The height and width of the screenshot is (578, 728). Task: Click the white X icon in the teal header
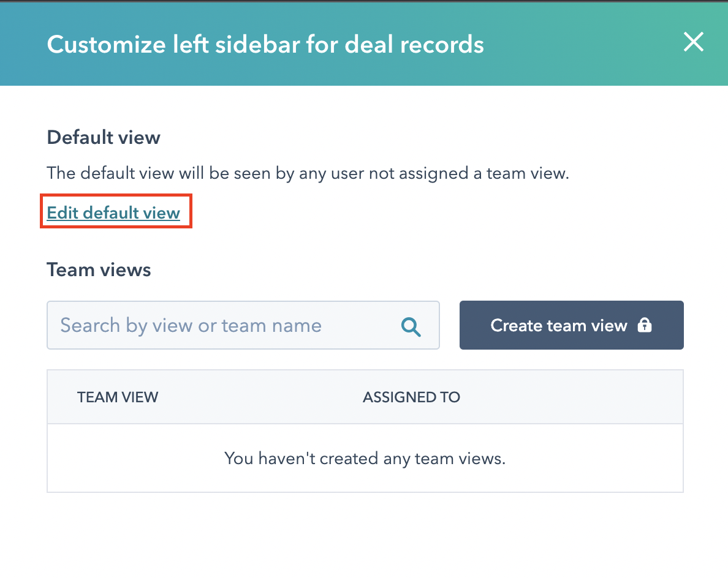[693, 42]
